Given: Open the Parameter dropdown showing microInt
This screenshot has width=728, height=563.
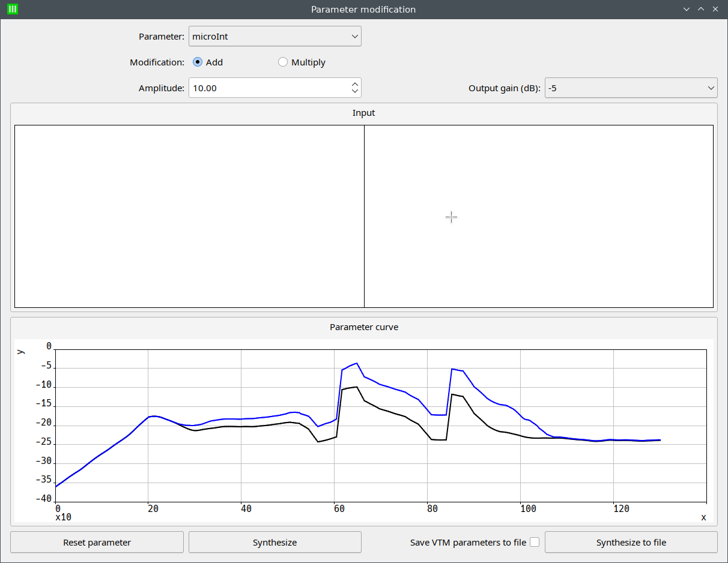Looking at the screenshot, I should click(275, 36).
